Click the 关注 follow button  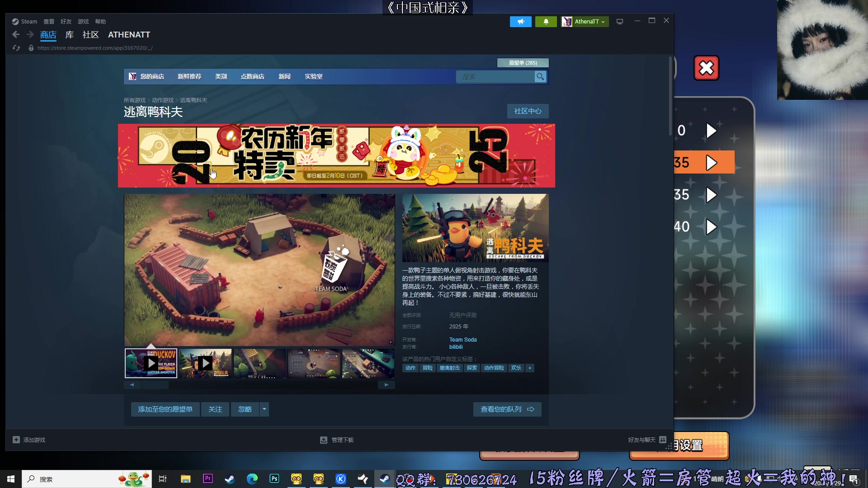[215, 409]
